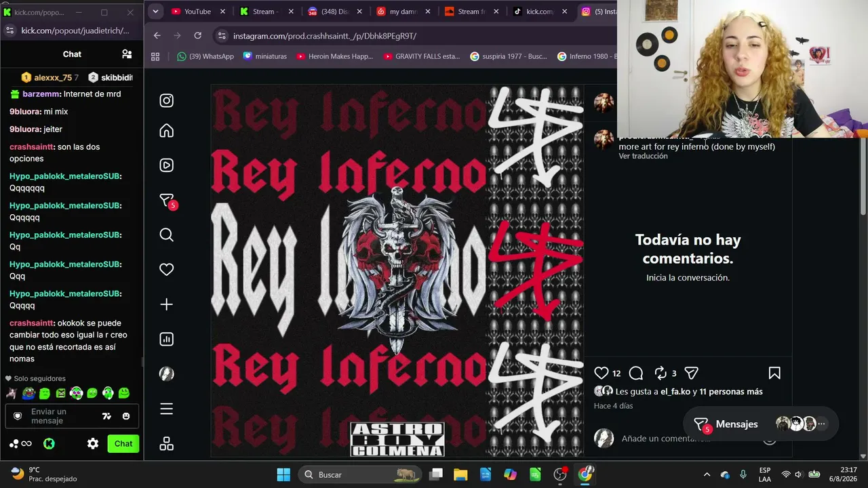Go back in Chrome browser
The width and height of the screenshot is (868, 488).
[x=157, y=35]
